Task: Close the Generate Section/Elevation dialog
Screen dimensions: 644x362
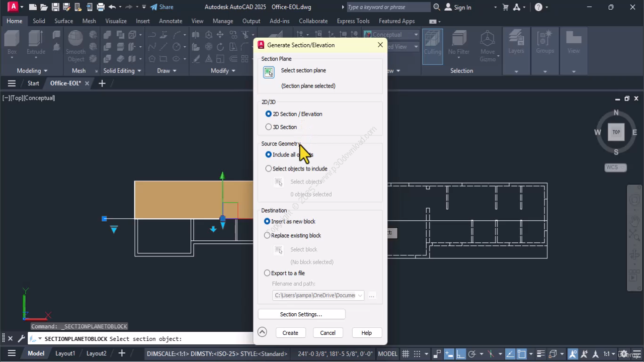Action: 380,45
